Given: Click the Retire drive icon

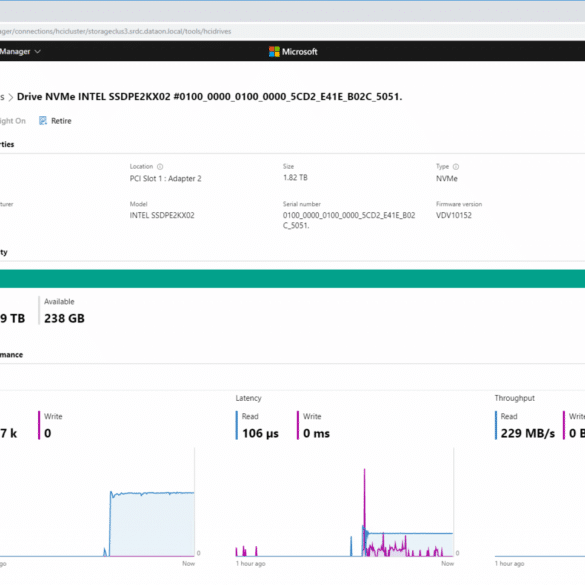Looking at the screenshot, I should point(43,121).
